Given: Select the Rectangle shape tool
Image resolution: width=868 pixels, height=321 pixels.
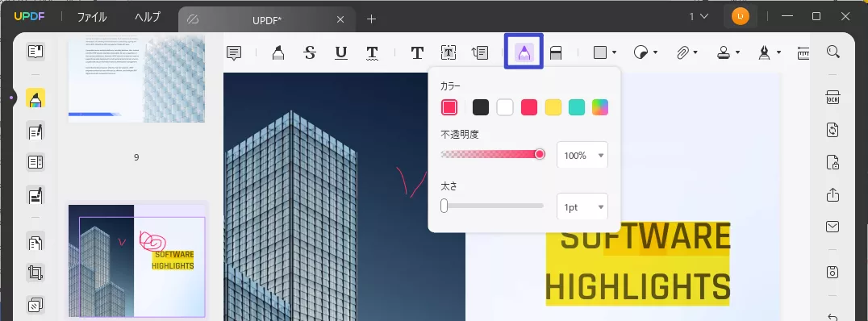Looking at the screenshot, I should tap(600, 52).
